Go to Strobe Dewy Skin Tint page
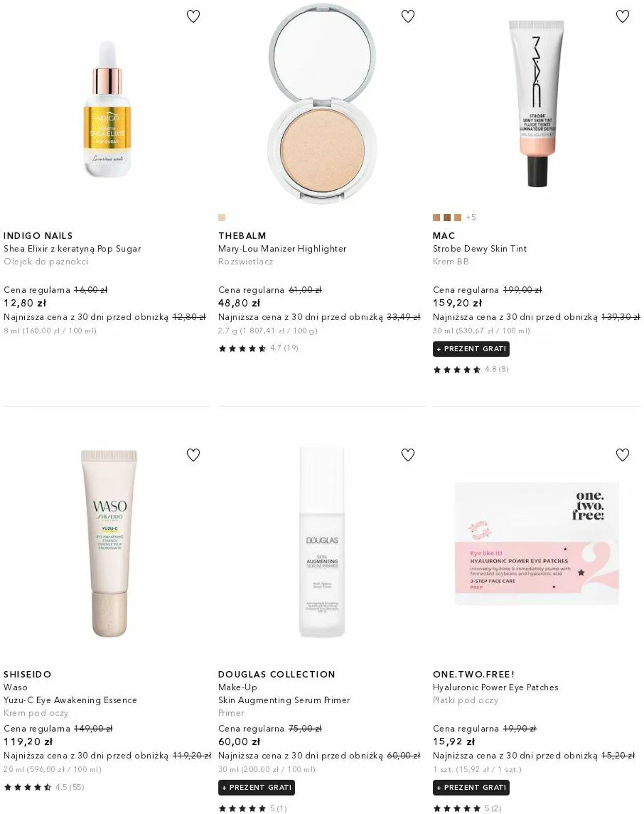 point(480,249)
